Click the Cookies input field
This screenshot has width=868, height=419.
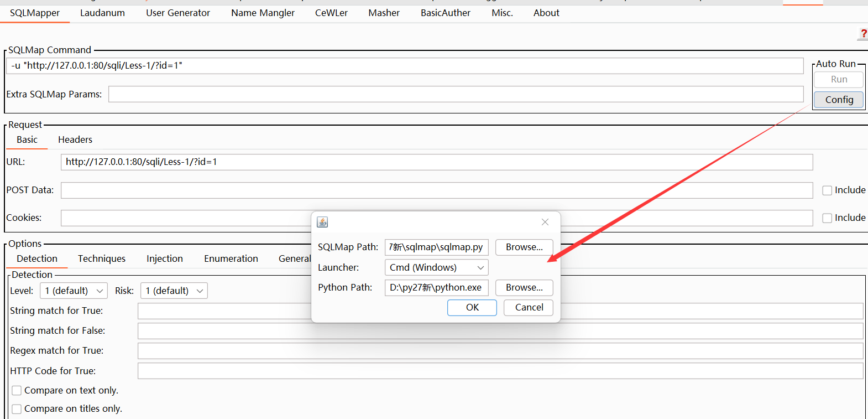click(437, 218)
